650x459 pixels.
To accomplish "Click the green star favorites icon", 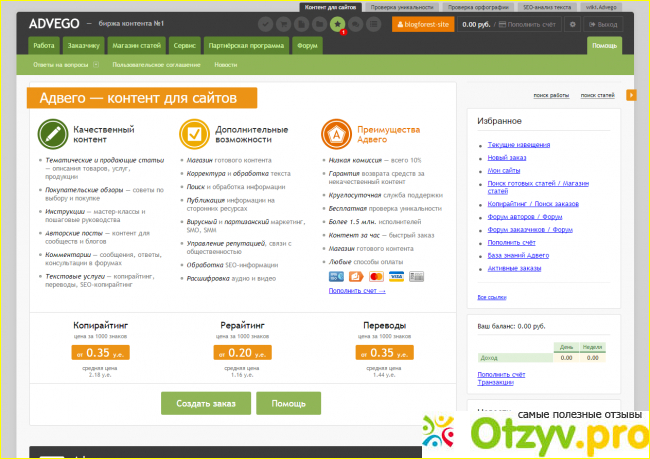I will point(337,23).
